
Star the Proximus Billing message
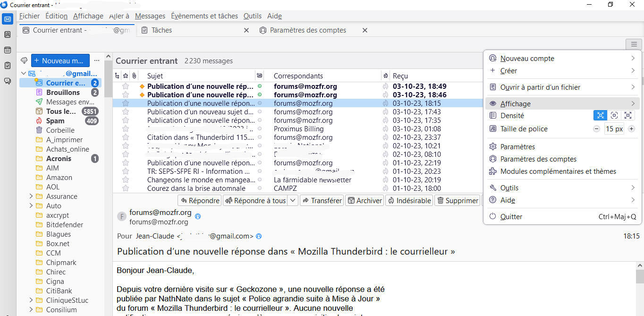pyautogui.click(x=126, y=129)
